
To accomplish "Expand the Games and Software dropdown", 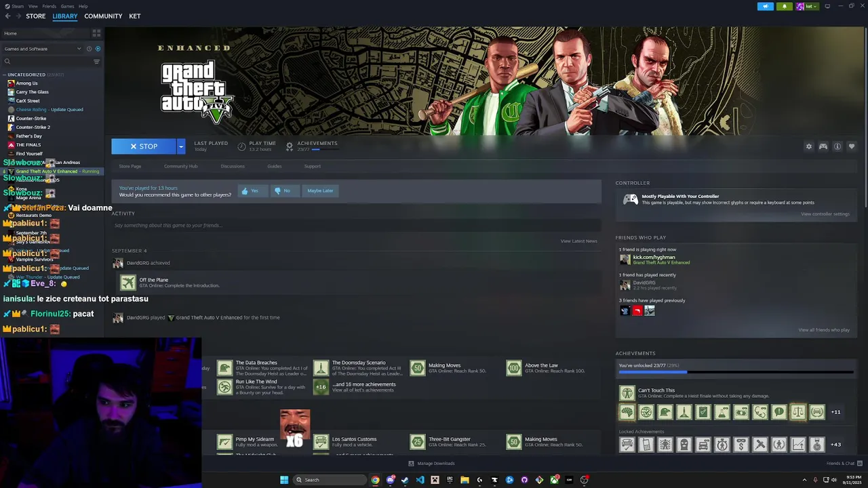I will [x=42, y=49].
